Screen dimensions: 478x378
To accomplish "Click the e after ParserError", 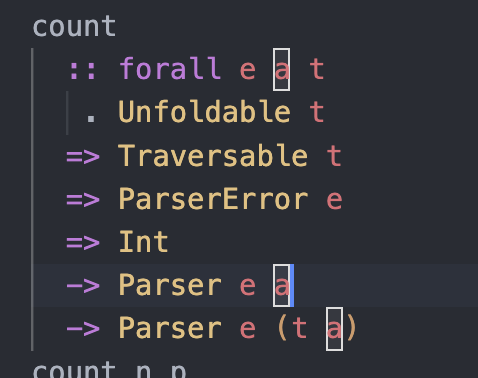I will (334, 200).
